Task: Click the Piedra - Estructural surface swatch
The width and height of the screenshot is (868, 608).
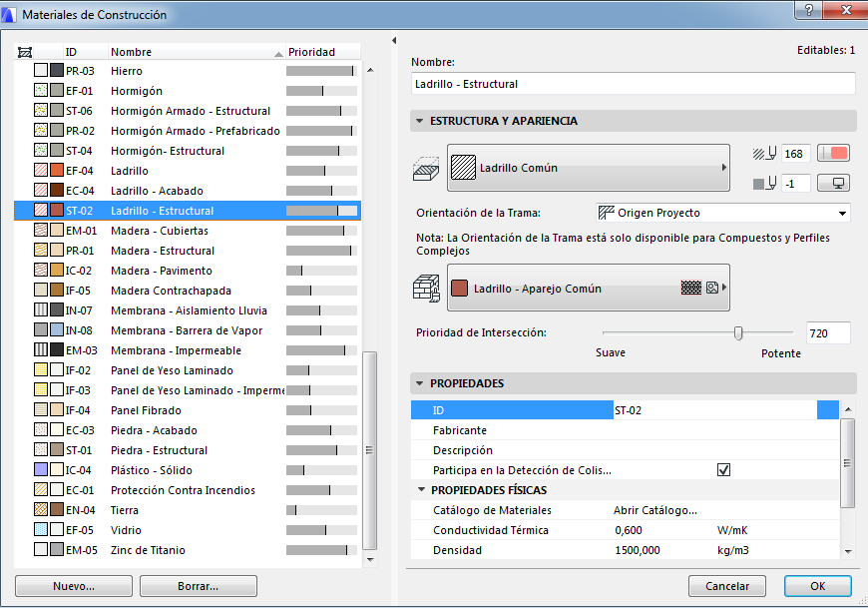Action: pyautogui.click(x=57, y=449)
